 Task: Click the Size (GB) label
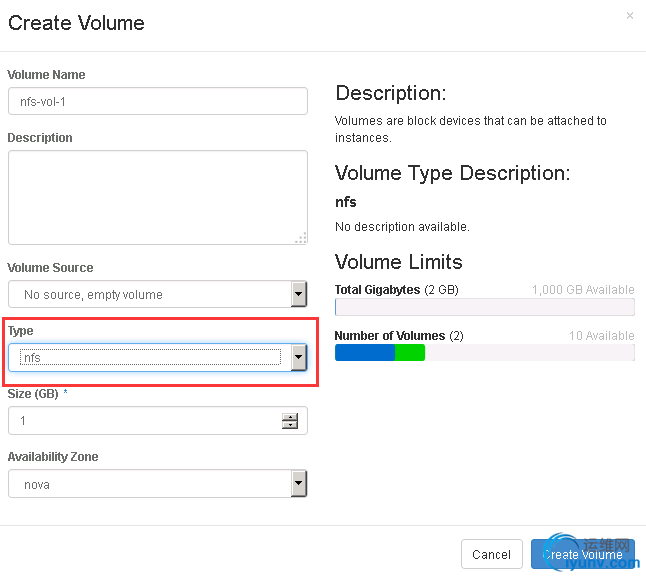pyautogui.click(x=33, y=394)
